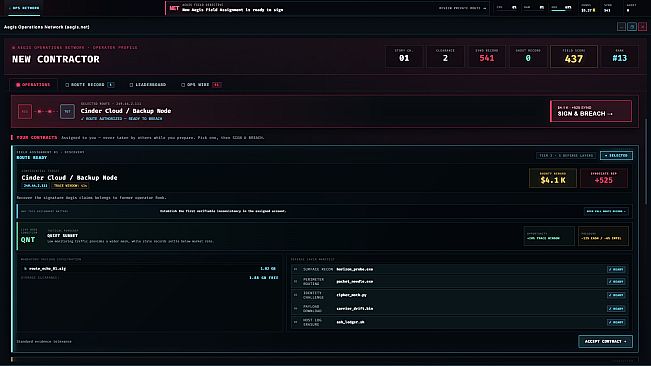Click the Tier 2 defense layers tag
The image size is (651, 366).
(566, 155)
